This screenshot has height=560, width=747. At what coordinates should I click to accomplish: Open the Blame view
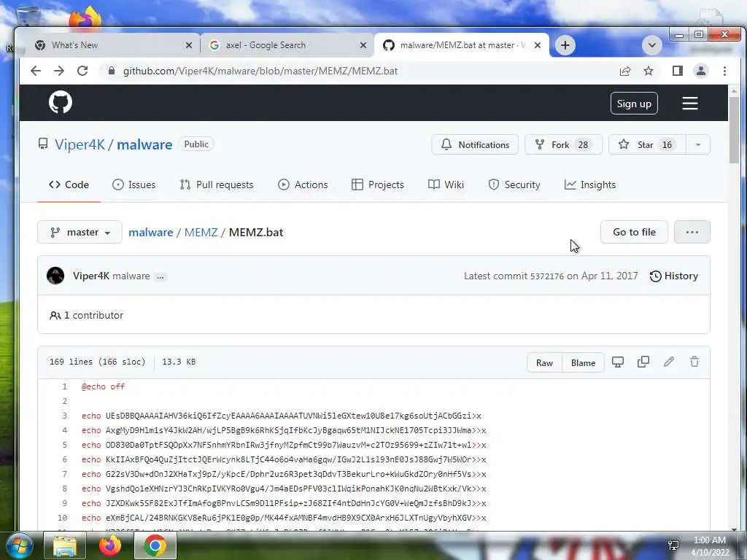(x=583, y=363)
